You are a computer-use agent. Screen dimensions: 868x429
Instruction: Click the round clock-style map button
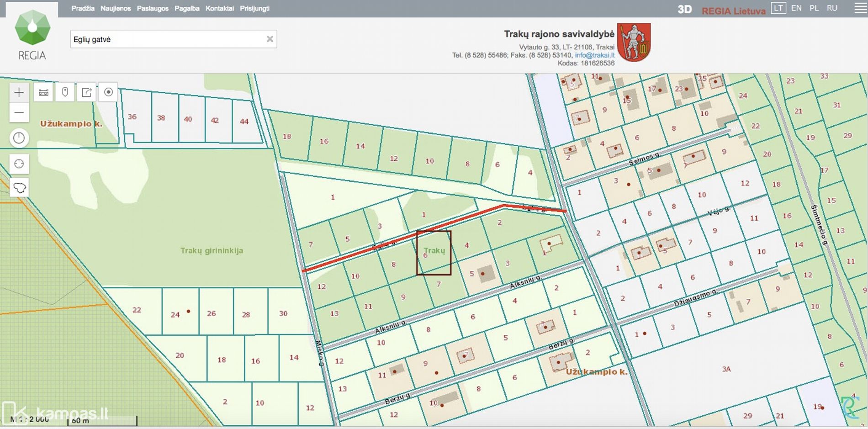tap(19, 138)
